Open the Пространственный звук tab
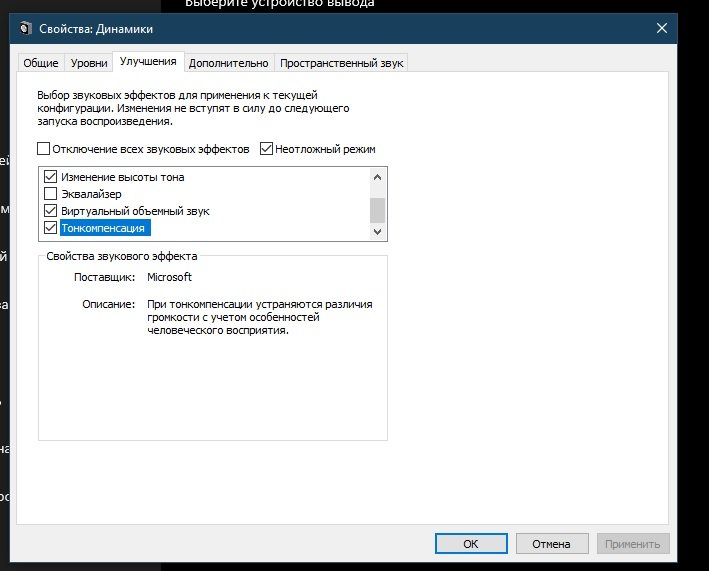This screenshot has width=709, height=571. pos(341,63)
